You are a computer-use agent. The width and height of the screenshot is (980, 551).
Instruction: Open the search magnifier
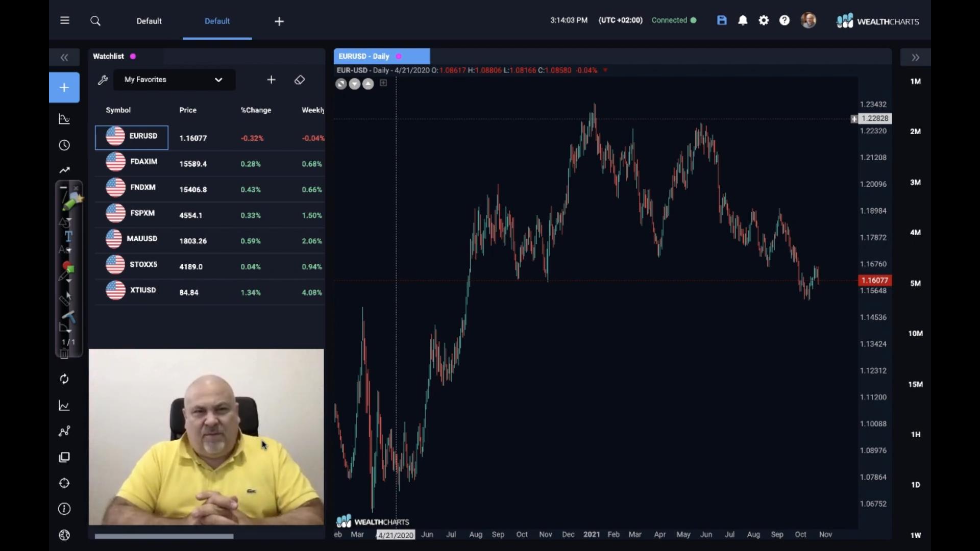click(95, 21)
